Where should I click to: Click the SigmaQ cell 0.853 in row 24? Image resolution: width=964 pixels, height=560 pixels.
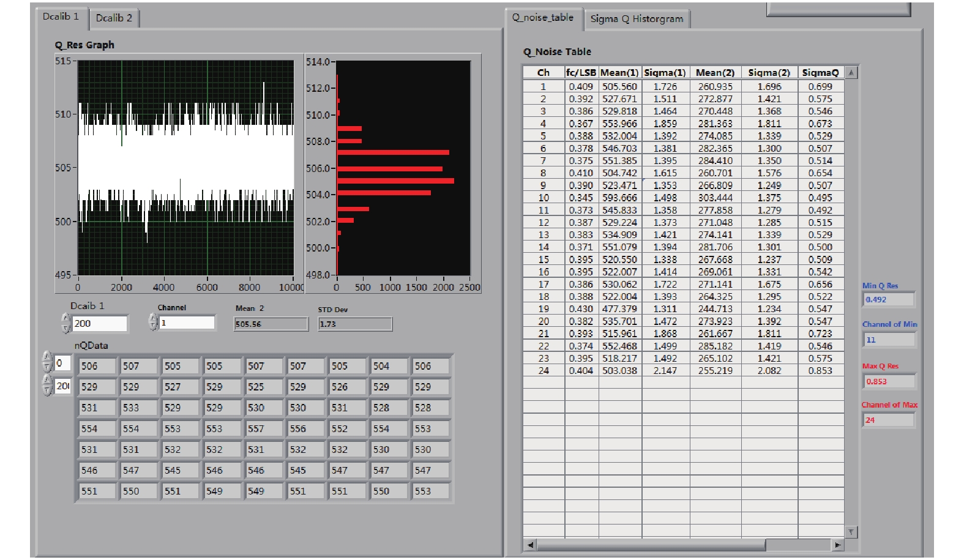coord(821,371)
